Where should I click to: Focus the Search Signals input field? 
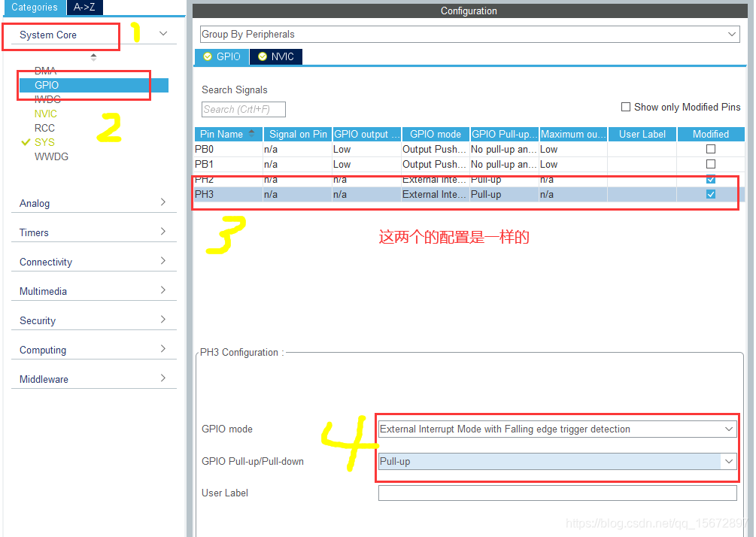(244, 109)
